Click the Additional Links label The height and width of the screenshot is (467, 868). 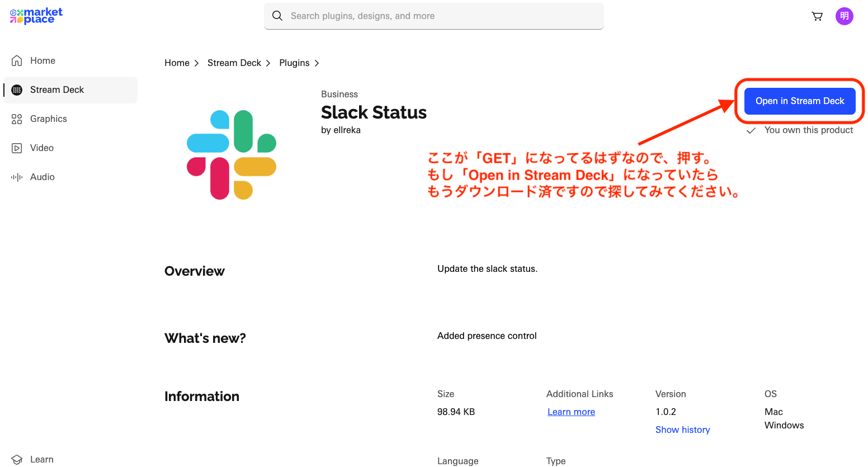pos(579,394)
